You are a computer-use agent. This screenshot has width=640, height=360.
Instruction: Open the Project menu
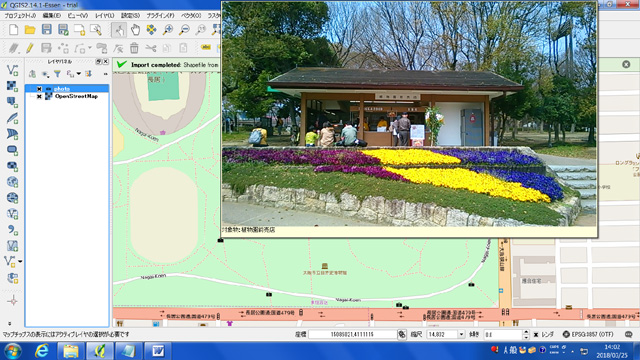tap(20, 16)
